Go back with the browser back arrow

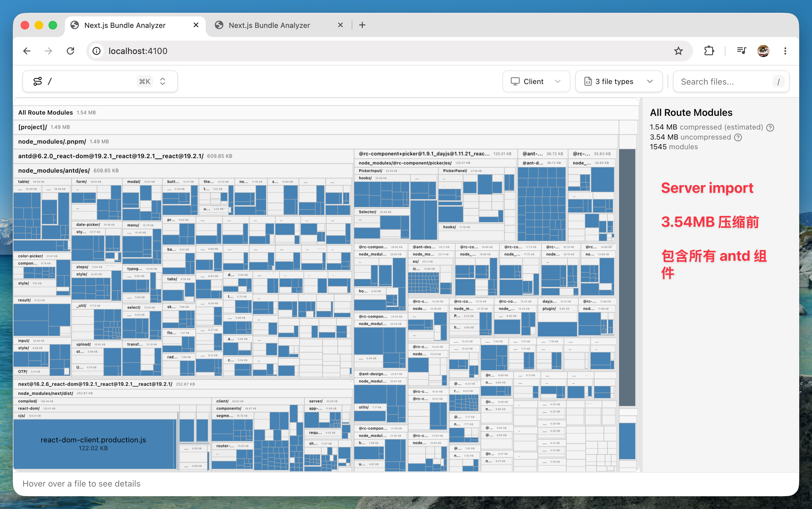tap(27, 51)
